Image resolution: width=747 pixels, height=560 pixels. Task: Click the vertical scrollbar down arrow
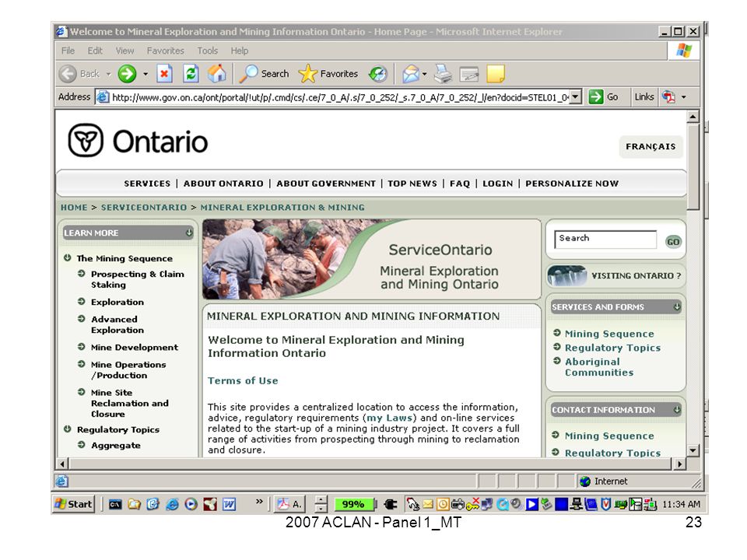(x=693, y=450)
